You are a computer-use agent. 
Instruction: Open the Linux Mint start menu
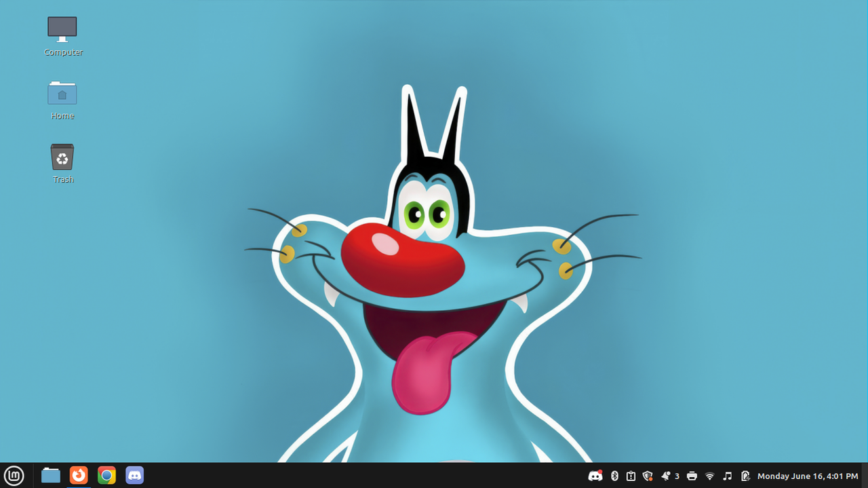[x=14, y=475]
